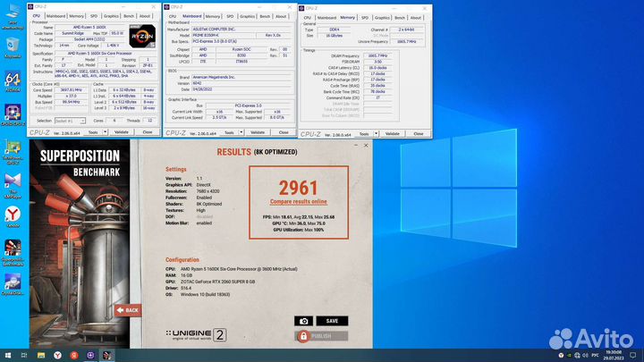The image size is (644, 362).
Task: Close the Superposition results window
Action: [x=366, y=146]
